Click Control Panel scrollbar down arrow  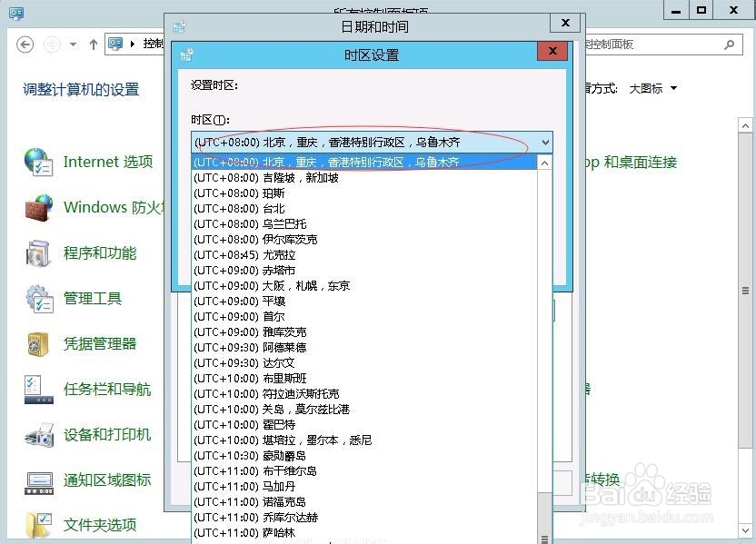pos(745,530)
